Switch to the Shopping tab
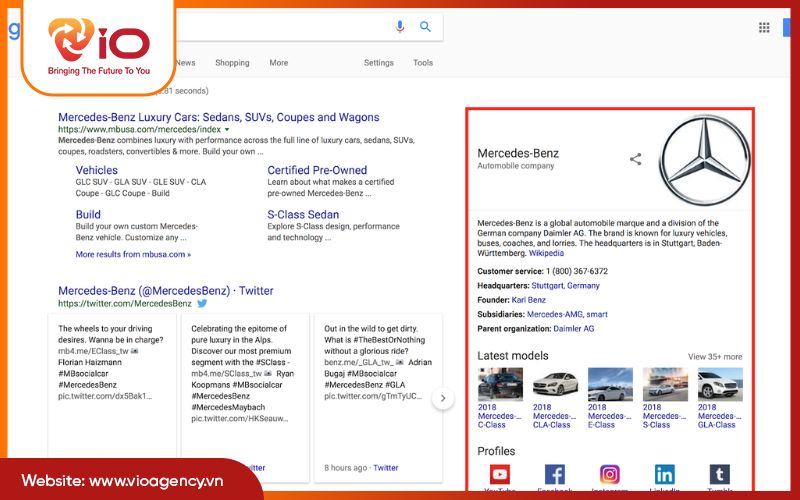 [x=232, y=63]
